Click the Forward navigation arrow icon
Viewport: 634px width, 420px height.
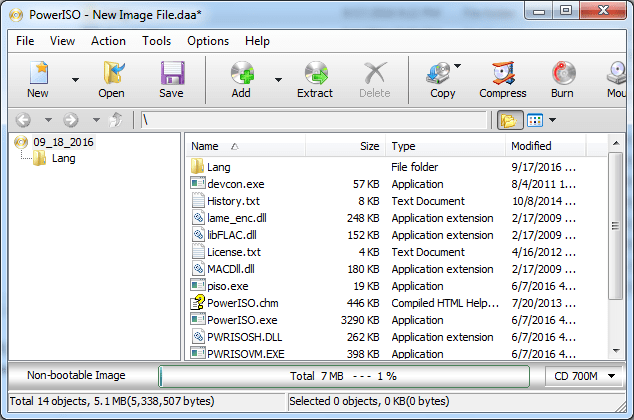click(71, 120)
